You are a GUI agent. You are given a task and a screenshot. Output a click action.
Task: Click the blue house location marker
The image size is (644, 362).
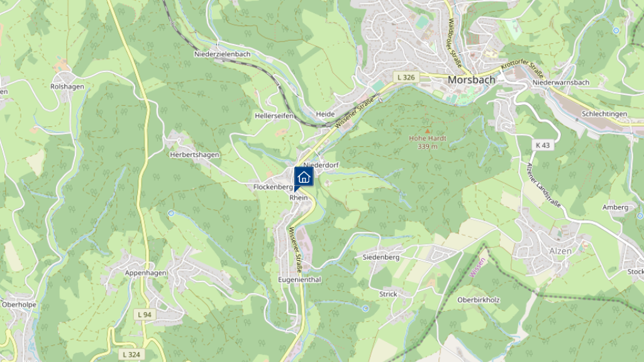304,178
